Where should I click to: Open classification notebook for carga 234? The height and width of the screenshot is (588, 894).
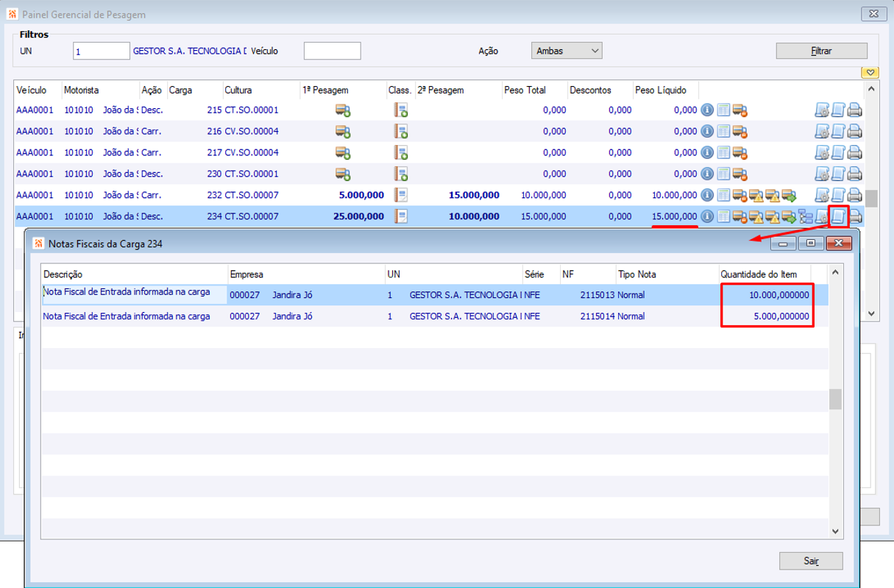click(401, 217)
